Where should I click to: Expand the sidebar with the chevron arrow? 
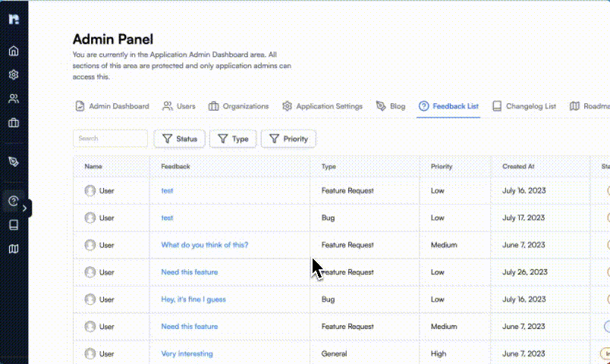(26, 208)
